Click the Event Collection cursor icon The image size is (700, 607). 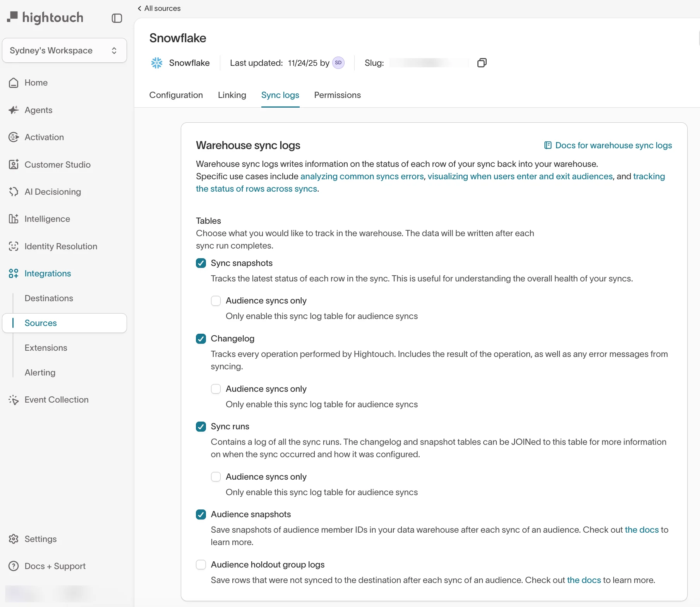(x=14, y=400)
